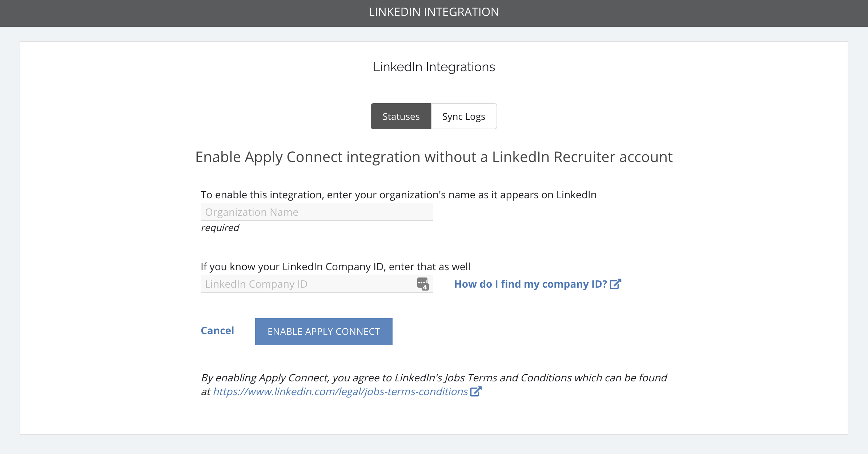This screenshot has width=868, height=454.
Task: Click the 'If you know your LinkedIn Company ID' label
Action: tap(335, 267)
